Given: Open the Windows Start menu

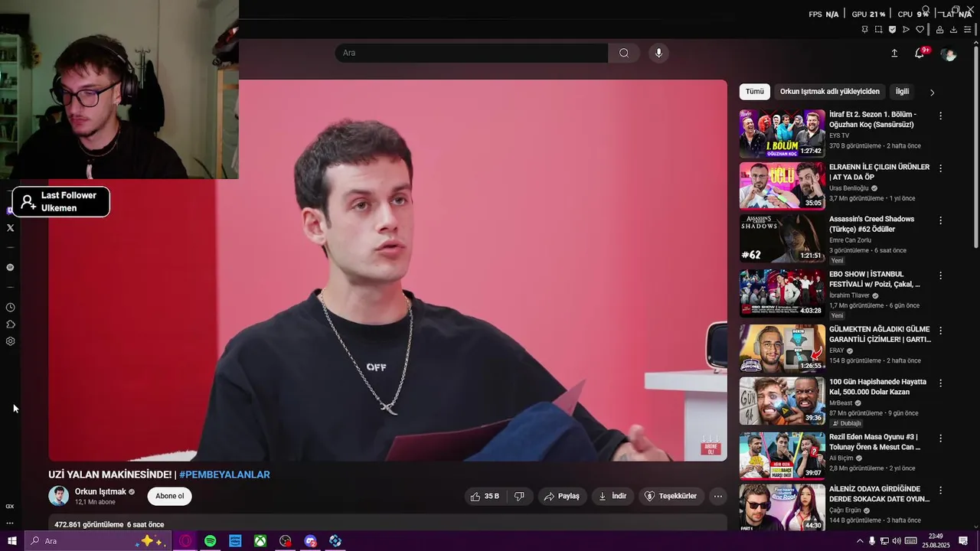Looking at the screenshot, I should pos(11,541).
